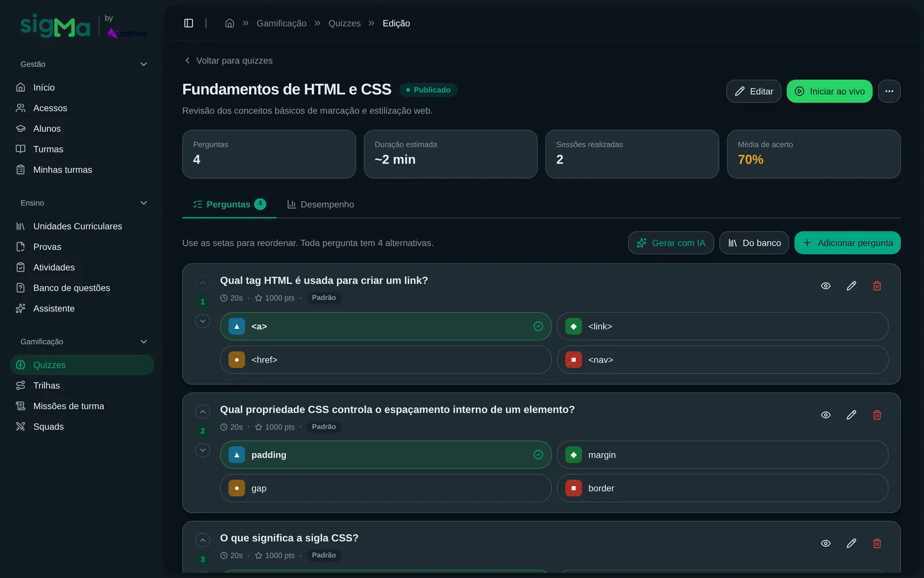The height and width of the screenshot is (578, 924).
Task: Select the Perguntas tab
Action: 229,205
